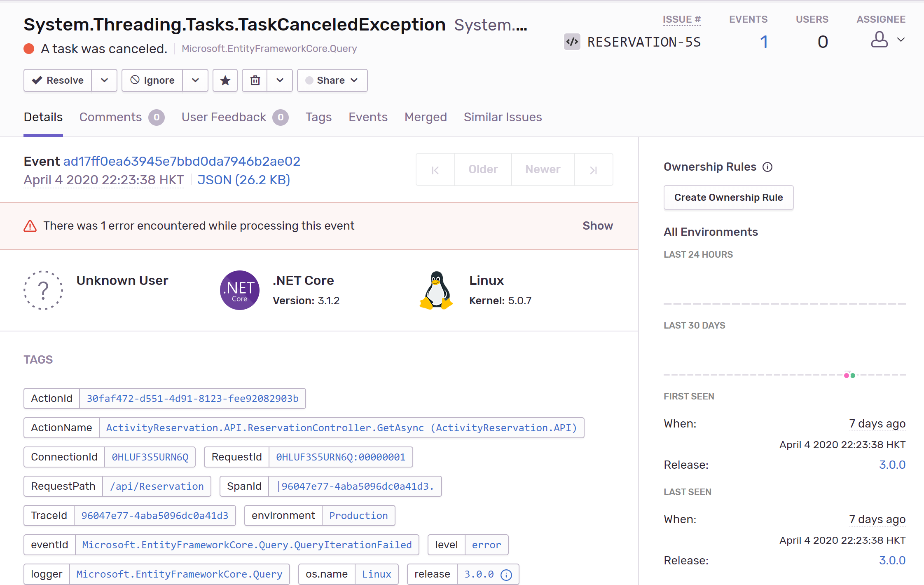Switch to the Comments tab
924x585 pixels.
[110, 117]
